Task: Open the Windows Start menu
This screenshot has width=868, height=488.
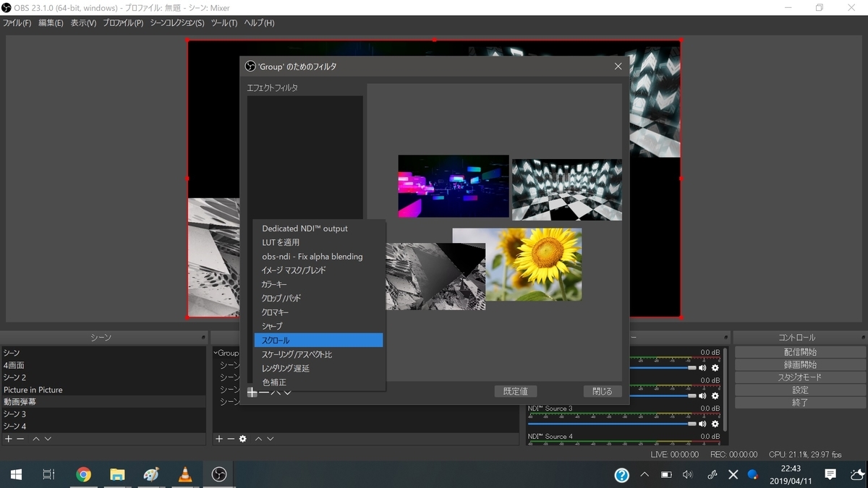Action: (x=16, y=474)
